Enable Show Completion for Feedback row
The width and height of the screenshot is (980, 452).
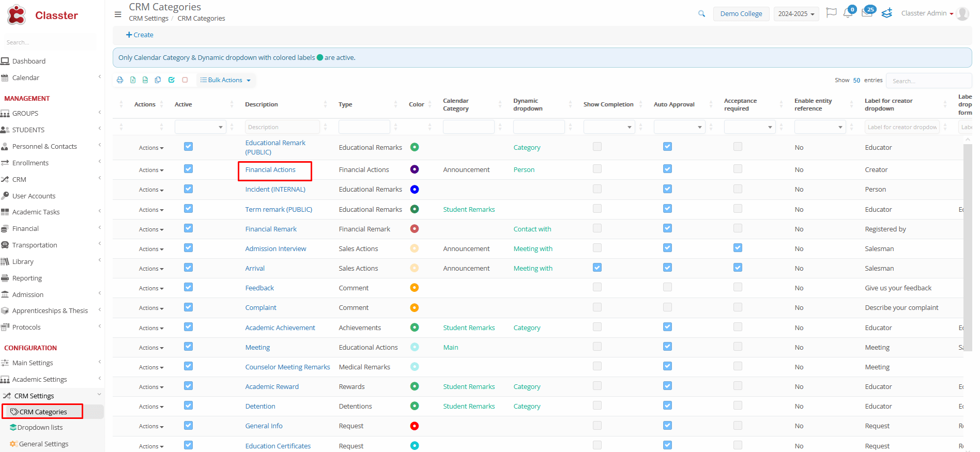pos(597,287)
